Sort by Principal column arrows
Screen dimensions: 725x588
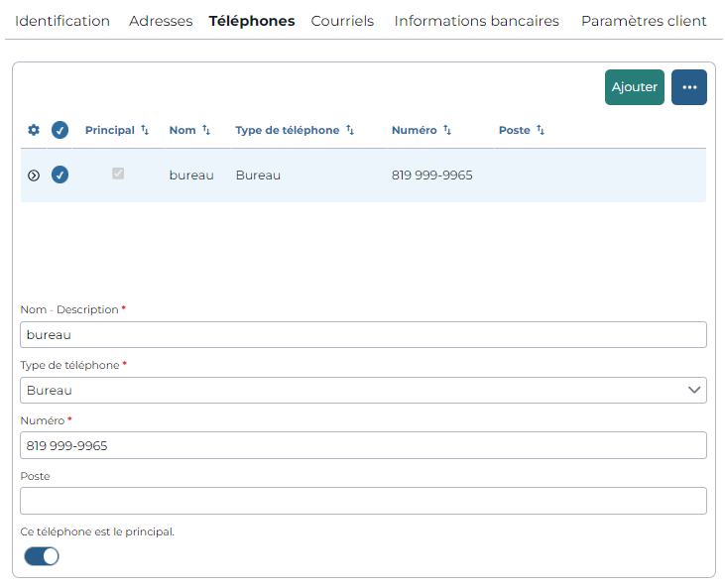tap(145, 130)
